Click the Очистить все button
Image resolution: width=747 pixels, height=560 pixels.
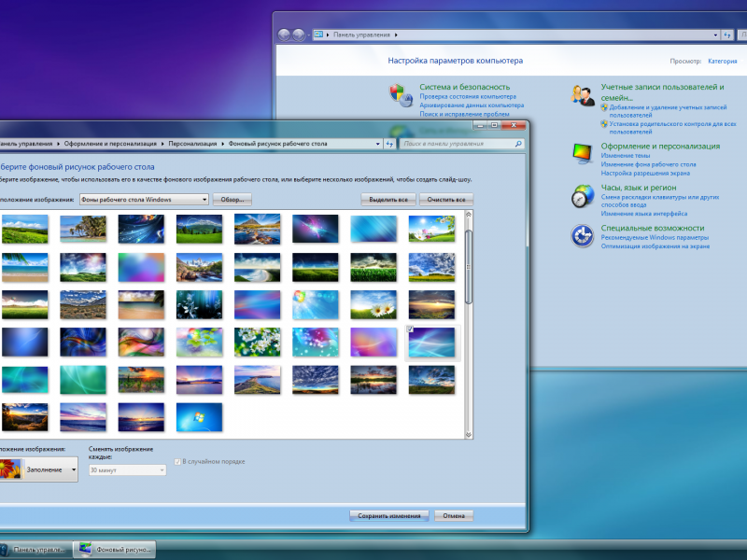[x=446, y=200]
